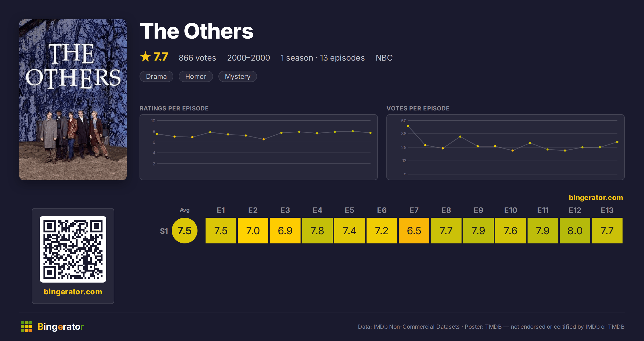The width and height of the screenshot is (644, 341).
Task: Click the Bingerator grid logo icon
Action: pos(26,327)
